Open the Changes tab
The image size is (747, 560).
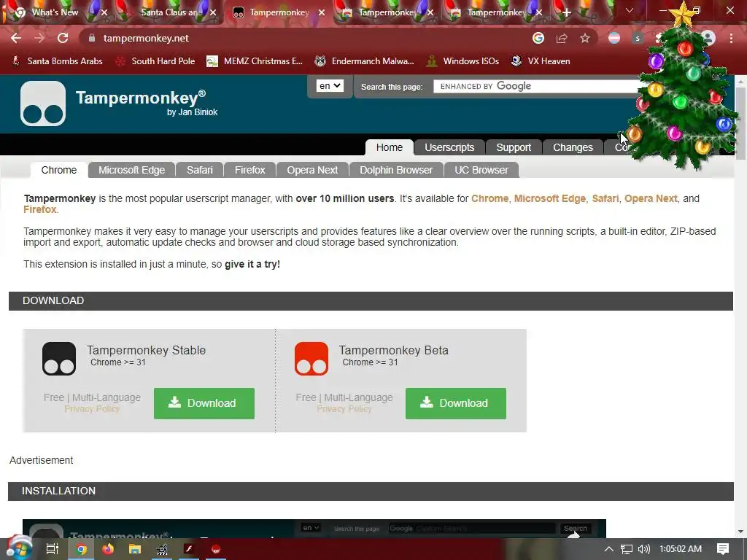point(573,147)
